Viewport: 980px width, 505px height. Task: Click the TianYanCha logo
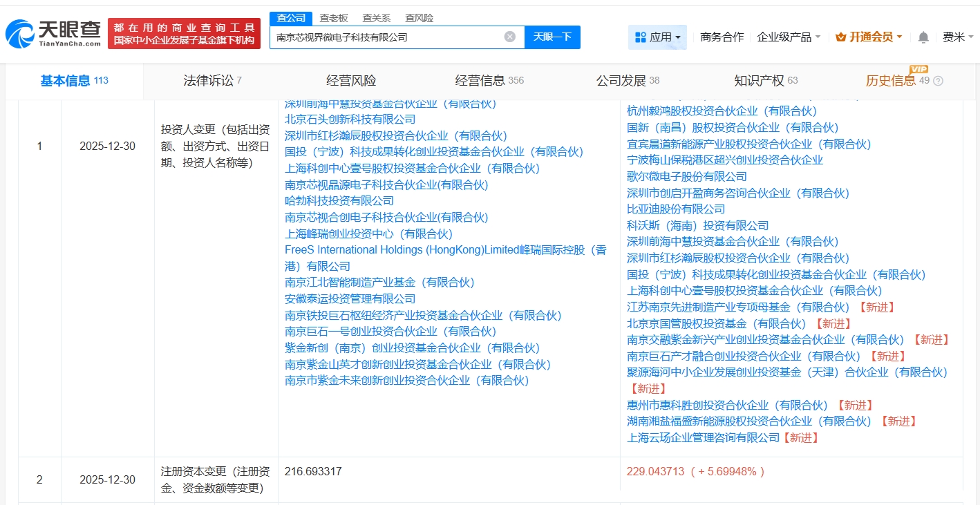(x=53, y=33)
